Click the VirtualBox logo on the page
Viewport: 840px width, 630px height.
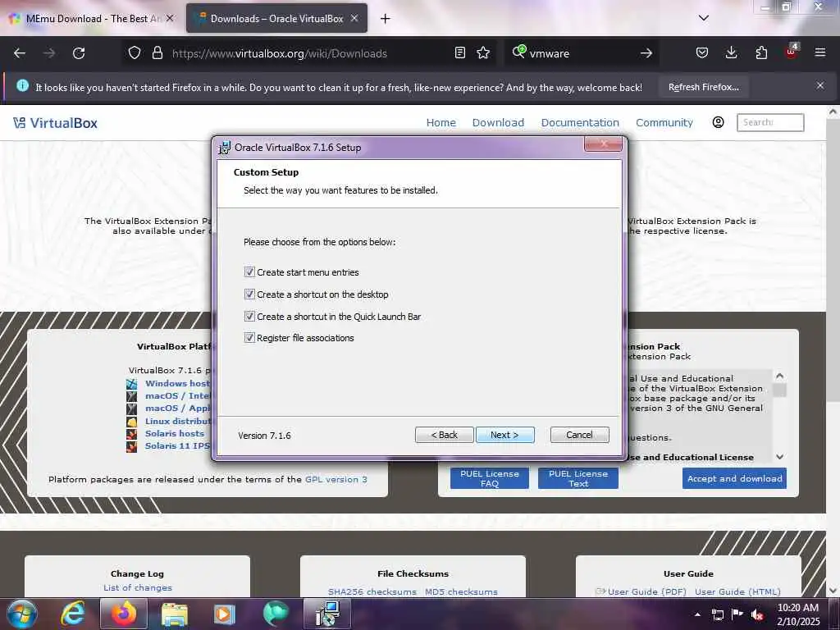[x=55, y=123]
